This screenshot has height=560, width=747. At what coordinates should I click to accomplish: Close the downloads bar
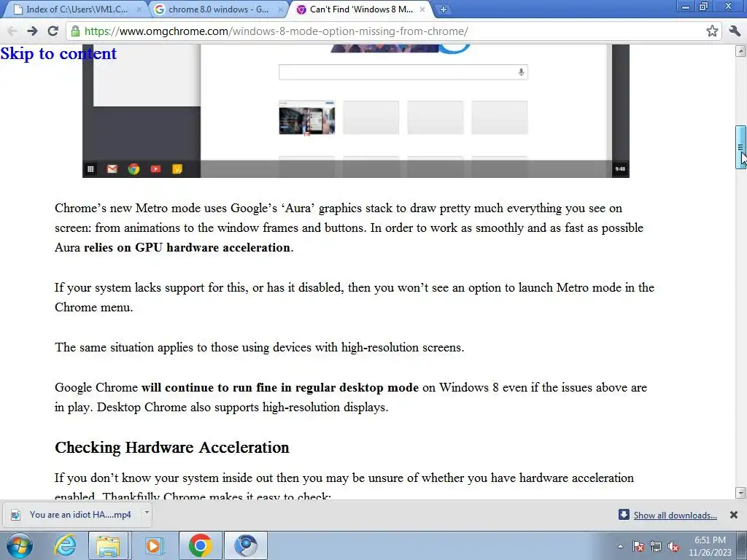click(734, 515)
